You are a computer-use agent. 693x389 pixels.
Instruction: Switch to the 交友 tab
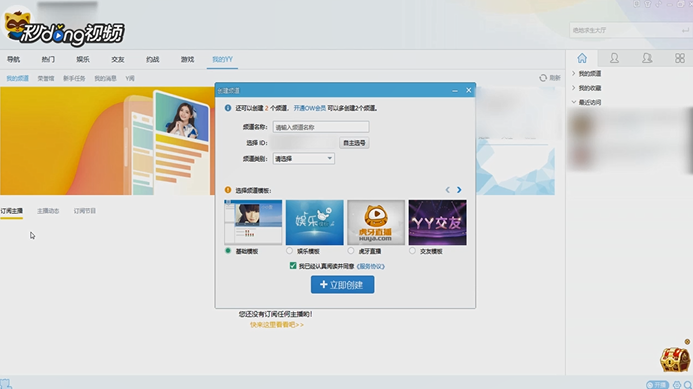point(118,59)
